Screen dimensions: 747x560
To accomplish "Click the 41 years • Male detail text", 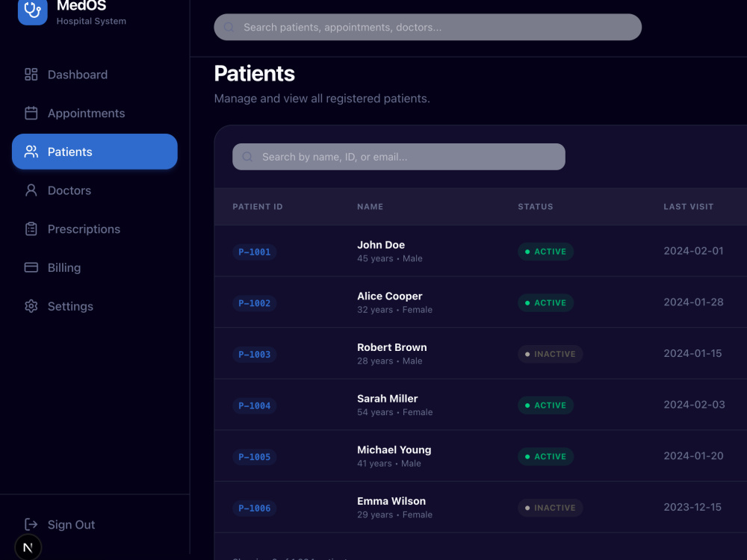I will [388, 464].
